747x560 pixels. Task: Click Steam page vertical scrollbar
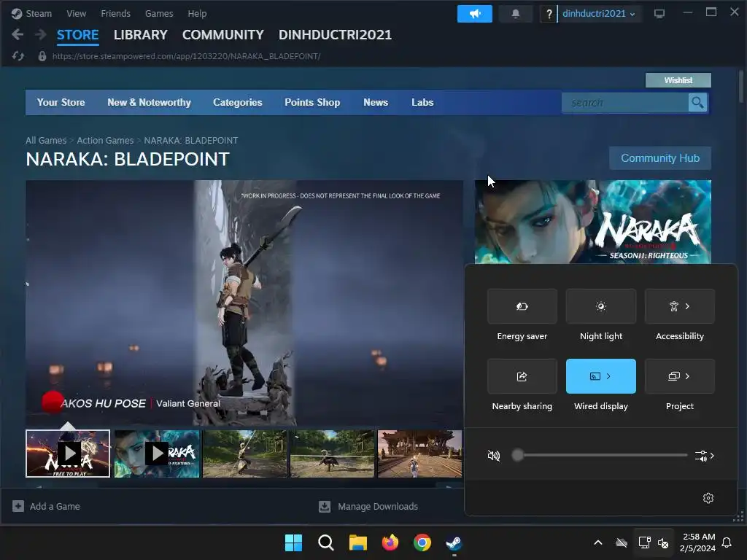click(741, 87)
